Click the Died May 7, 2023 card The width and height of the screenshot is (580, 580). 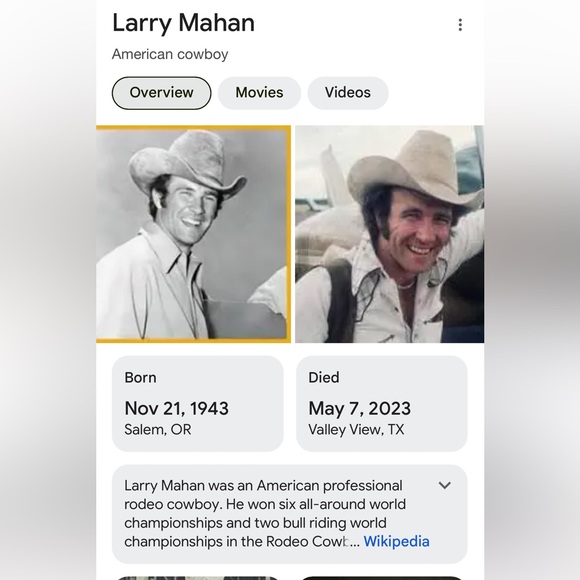coord(381,404)
